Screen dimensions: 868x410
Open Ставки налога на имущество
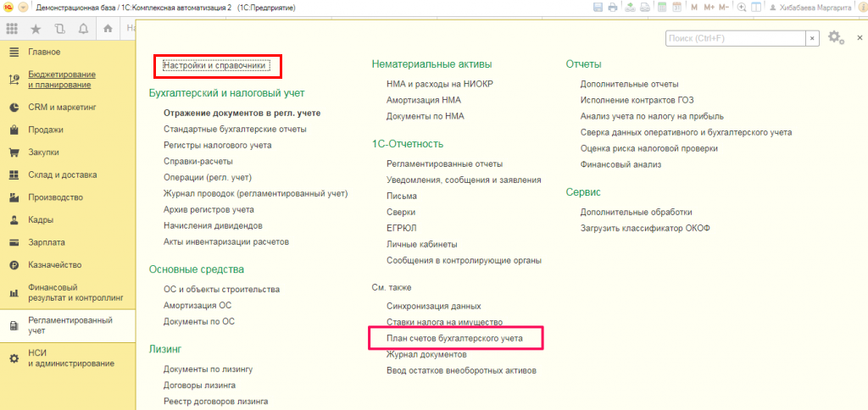(x=444, y=322)
